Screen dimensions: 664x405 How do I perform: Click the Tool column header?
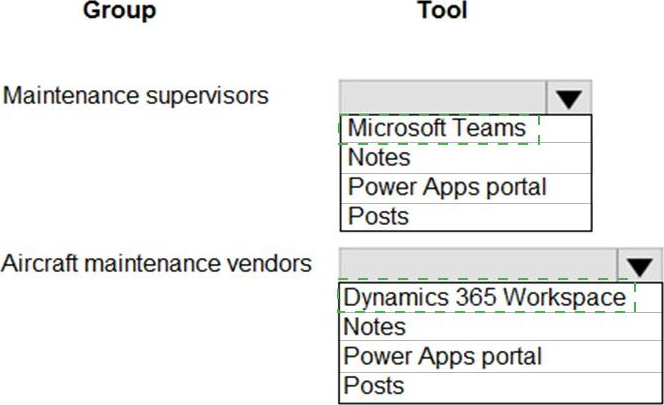tap(442, 11)
